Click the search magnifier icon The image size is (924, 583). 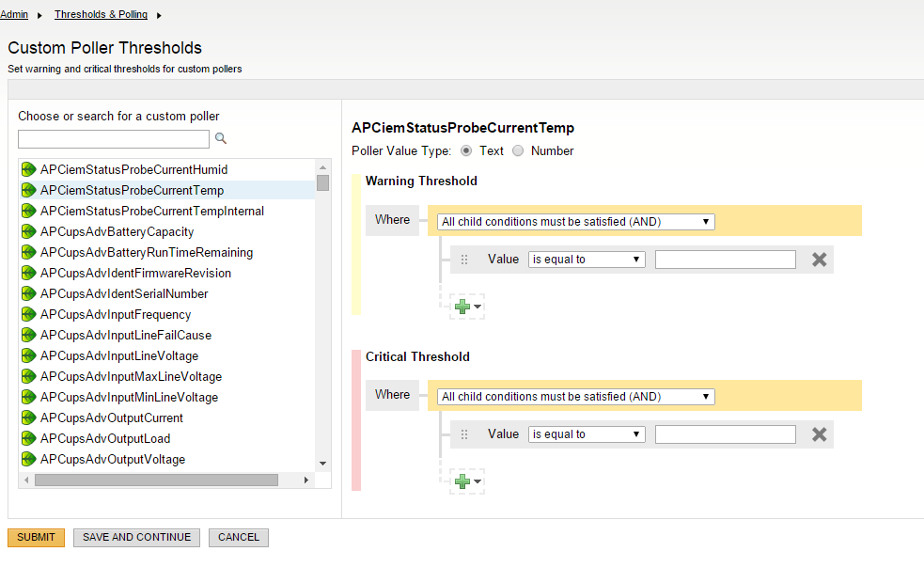[221, 139]
